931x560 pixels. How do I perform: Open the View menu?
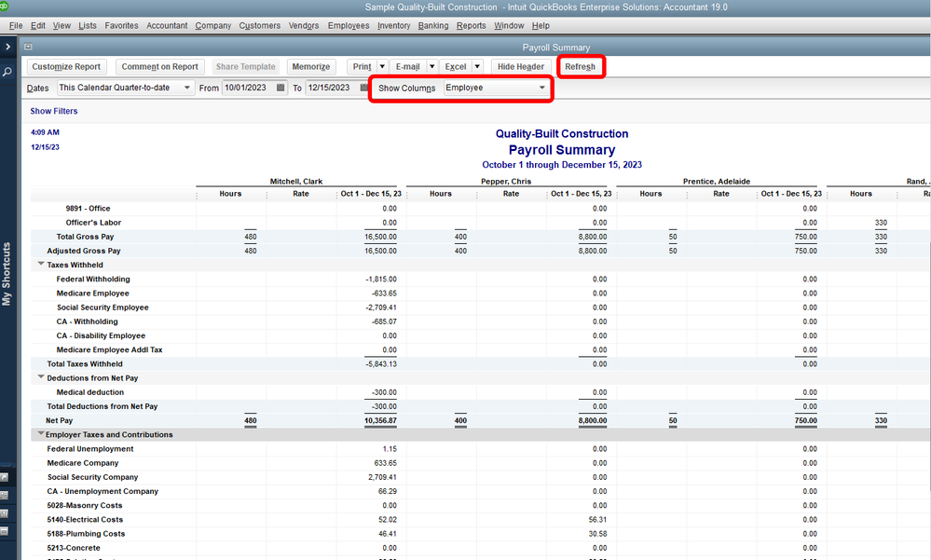tap(62, 25)
